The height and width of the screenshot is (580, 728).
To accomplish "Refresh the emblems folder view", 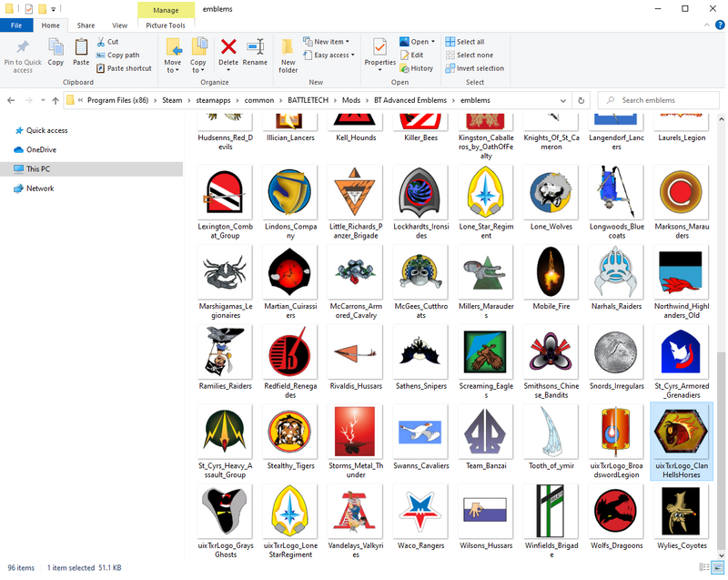I will pyautogui.click(x=581, y=100).
